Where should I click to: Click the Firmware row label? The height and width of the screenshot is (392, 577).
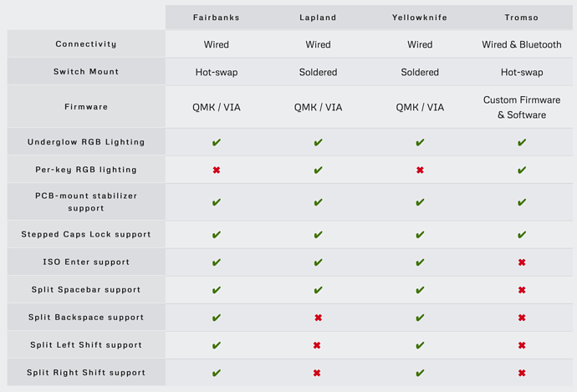click(86, 107)
